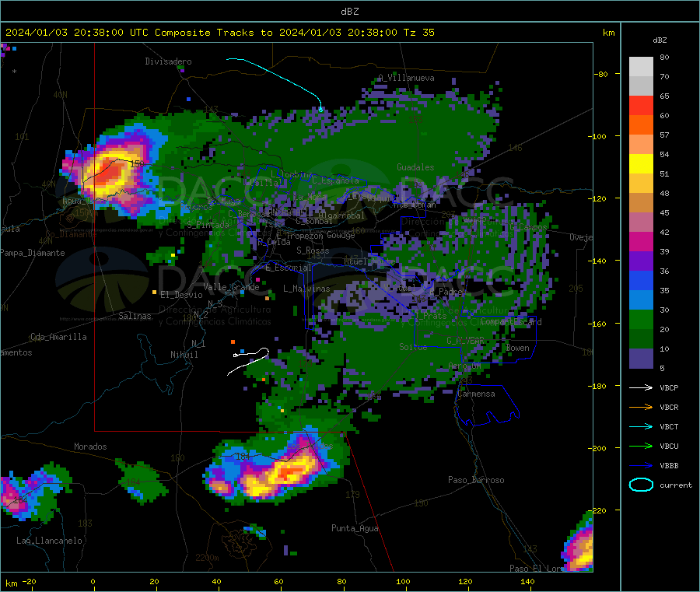
Task: Click the '-200' km tick on right axis
Action: point(597,448)
